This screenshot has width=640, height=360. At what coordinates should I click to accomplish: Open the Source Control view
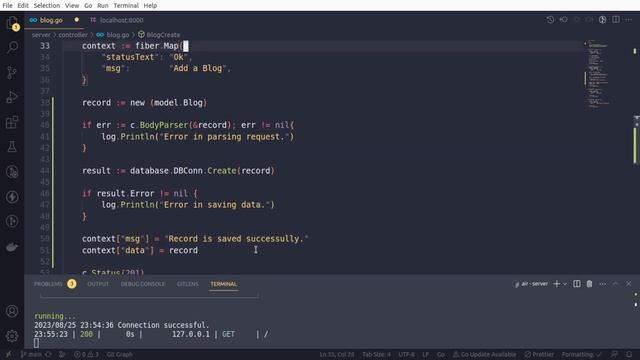pos(12,72)
